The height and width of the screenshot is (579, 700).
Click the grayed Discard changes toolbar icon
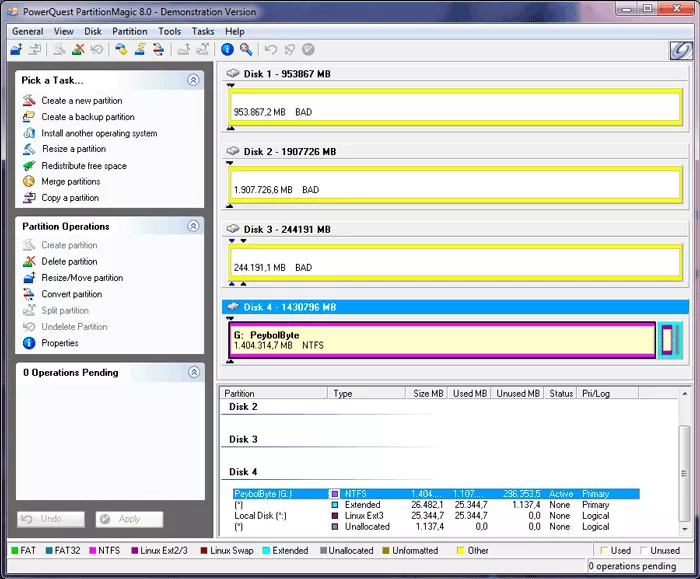tap(289, 50)
